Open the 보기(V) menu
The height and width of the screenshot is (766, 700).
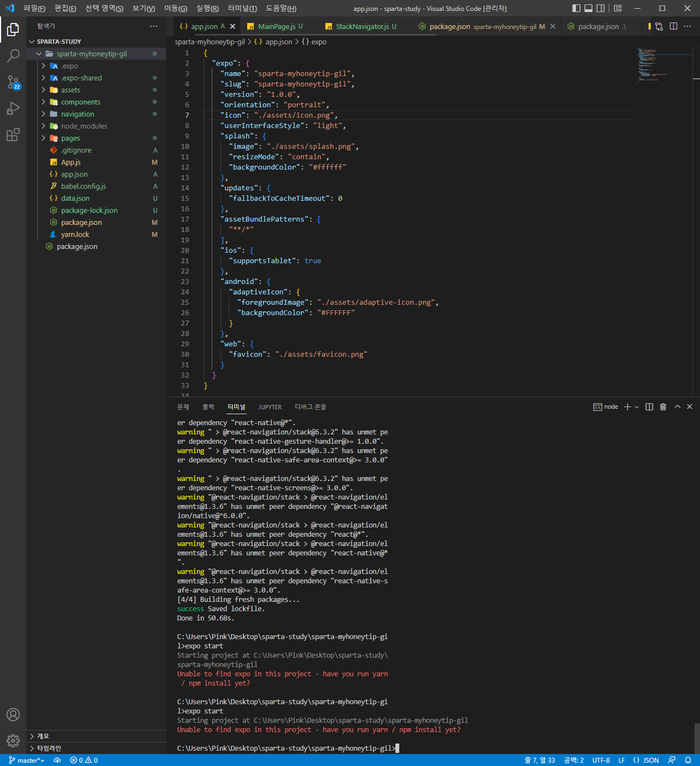pyautogui.click(x=143, y=8)
